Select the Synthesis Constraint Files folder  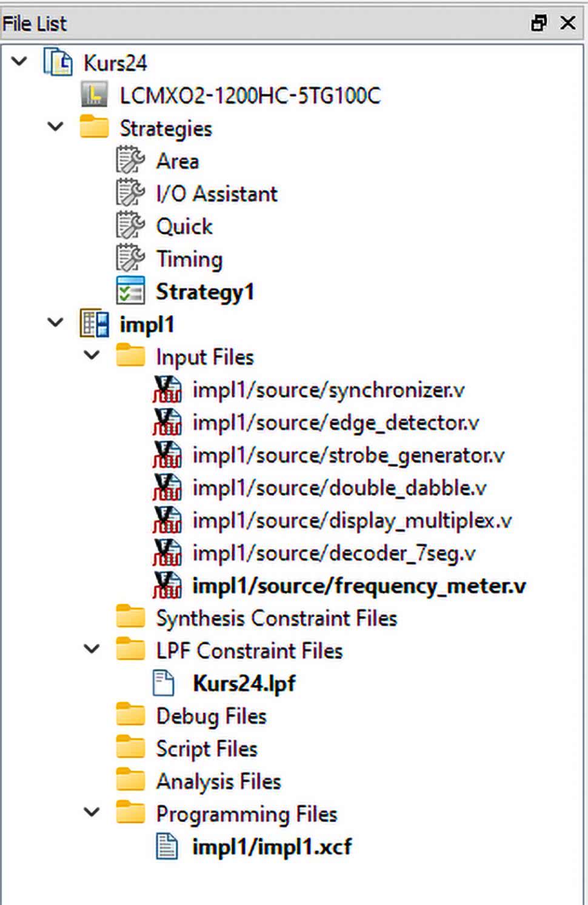276,618
